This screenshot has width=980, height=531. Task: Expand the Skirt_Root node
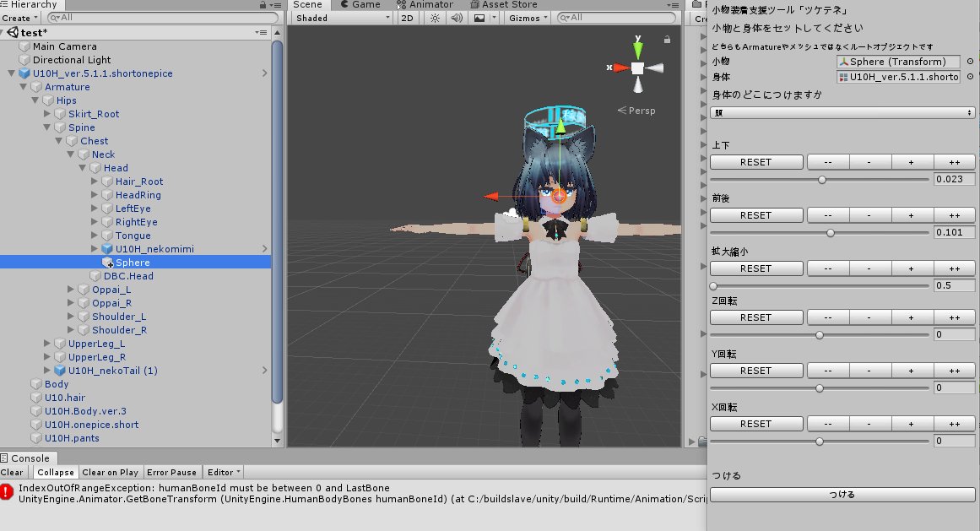[47, 114]
